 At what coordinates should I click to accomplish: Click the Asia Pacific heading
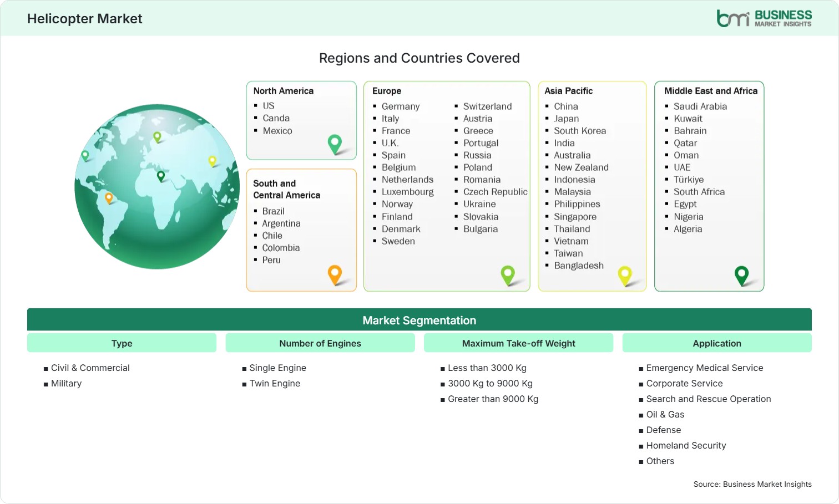(x=568, y=91)
